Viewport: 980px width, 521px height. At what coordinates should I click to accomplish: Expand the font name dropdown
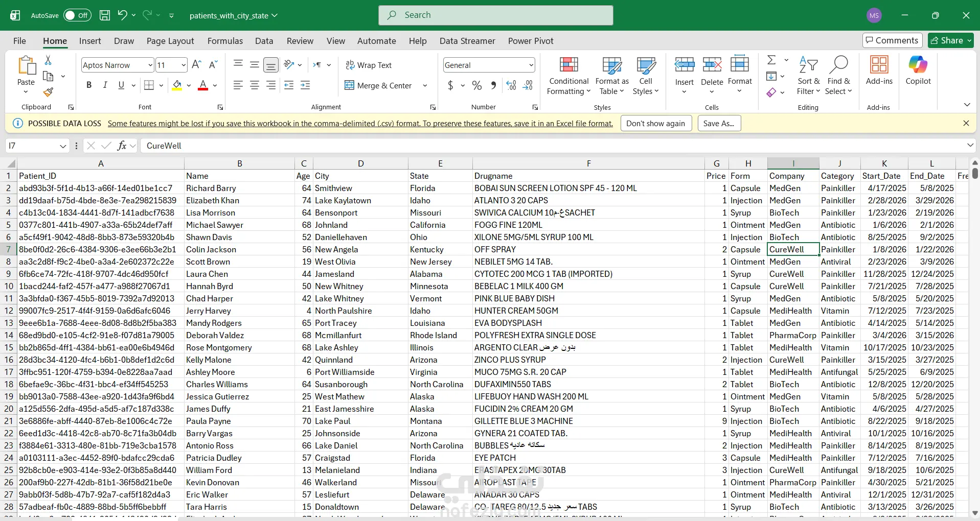[150, 65]
